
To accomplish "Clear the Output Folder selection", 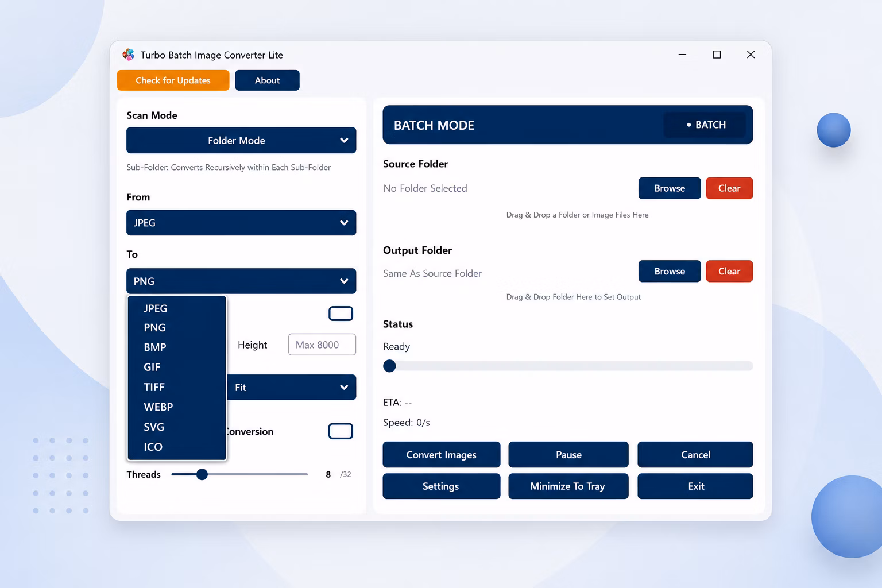I will point(729,271).
